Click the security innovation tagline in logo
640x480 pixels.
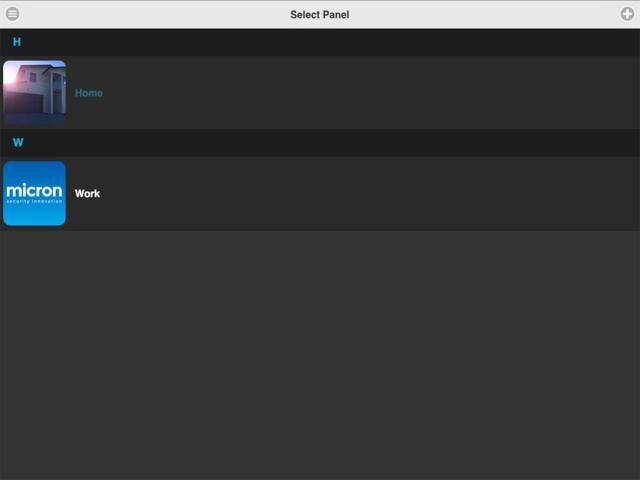pyautogui.click(x=34, y=201)
